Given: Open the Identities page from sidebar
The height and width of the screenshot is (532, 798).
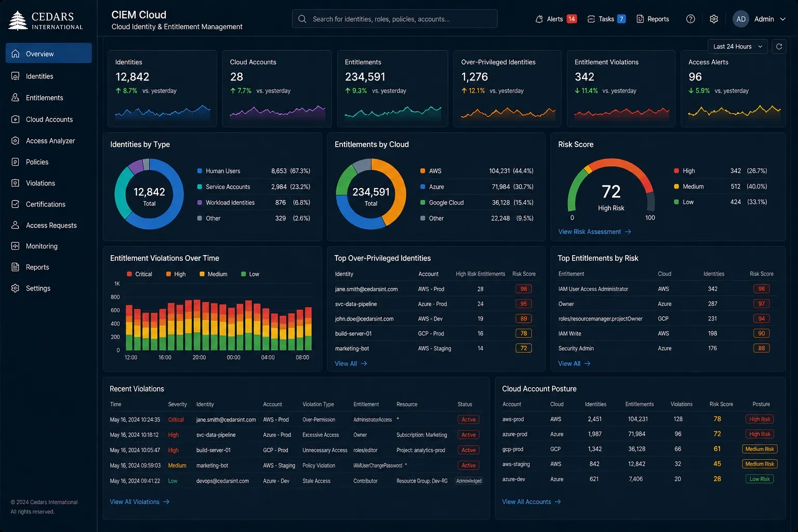Looking at the screenshot, I should pos(48,76).
